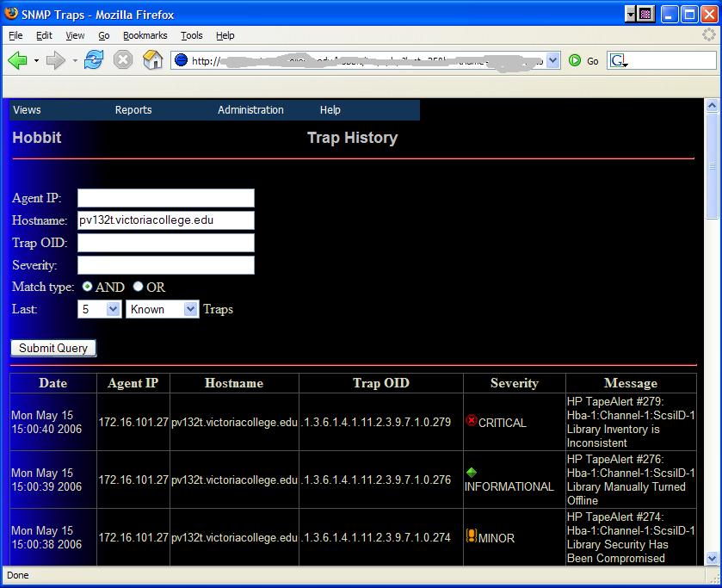Click the green INFORMATIONAL severity icon
The image size is (722, 588).
[x=471, y=472]
